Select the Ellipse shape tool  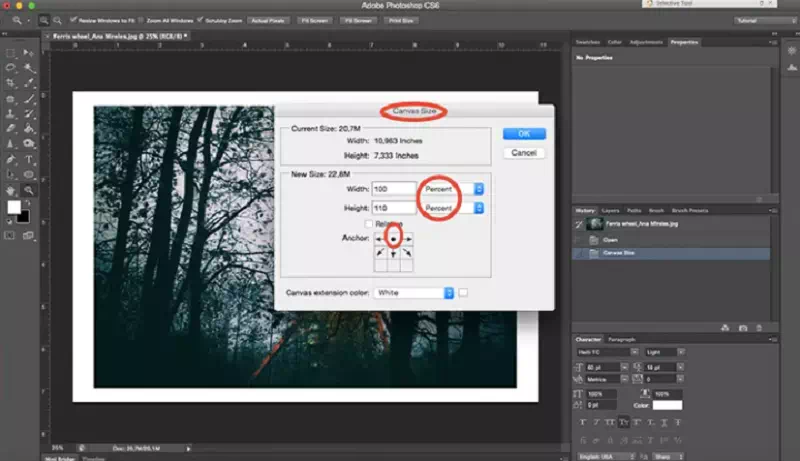point(29,175)
